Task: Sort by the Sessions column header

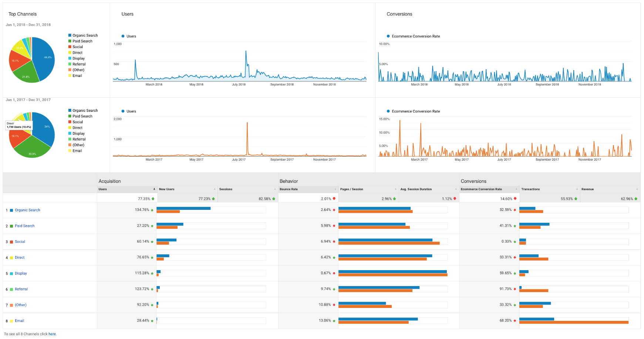Action: tap(226, 189)
